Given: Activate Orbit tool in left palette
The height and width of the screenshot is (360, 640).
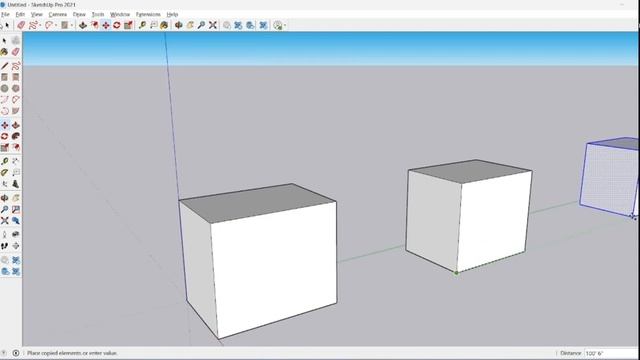Looking at the screenshot, I should (x=4, y=198).
